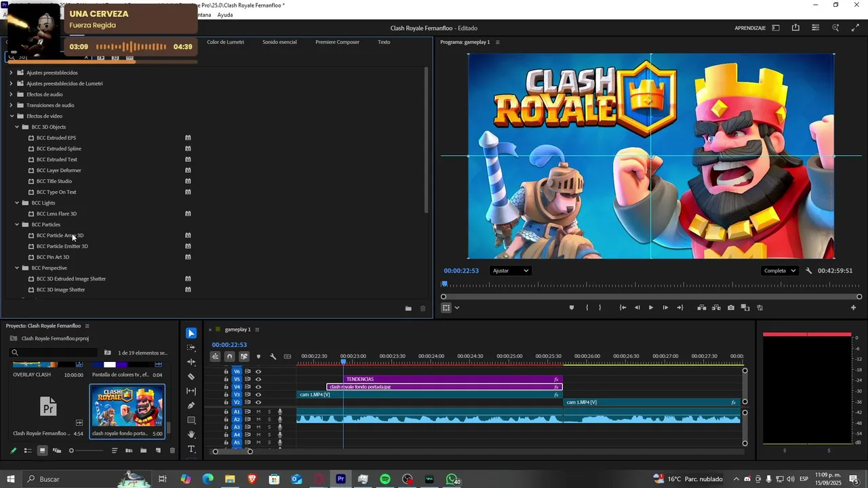
Task: Open timeline display settings wrench
Action: click(x=273, y=357)
